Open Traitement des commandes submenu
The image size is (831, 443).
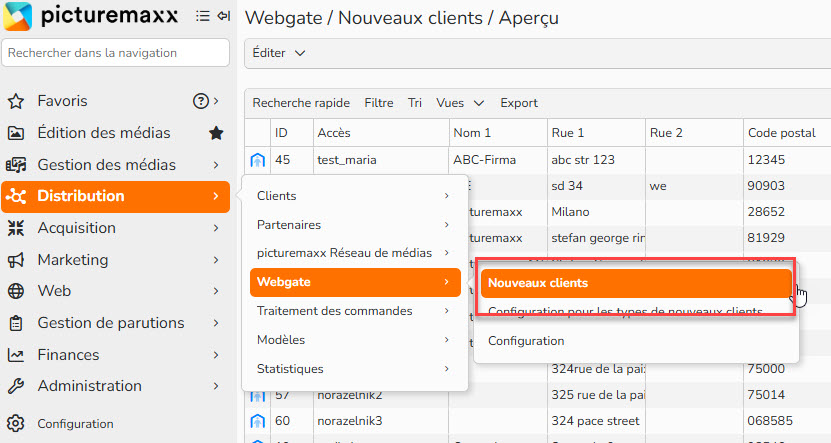tap(355, 311)
